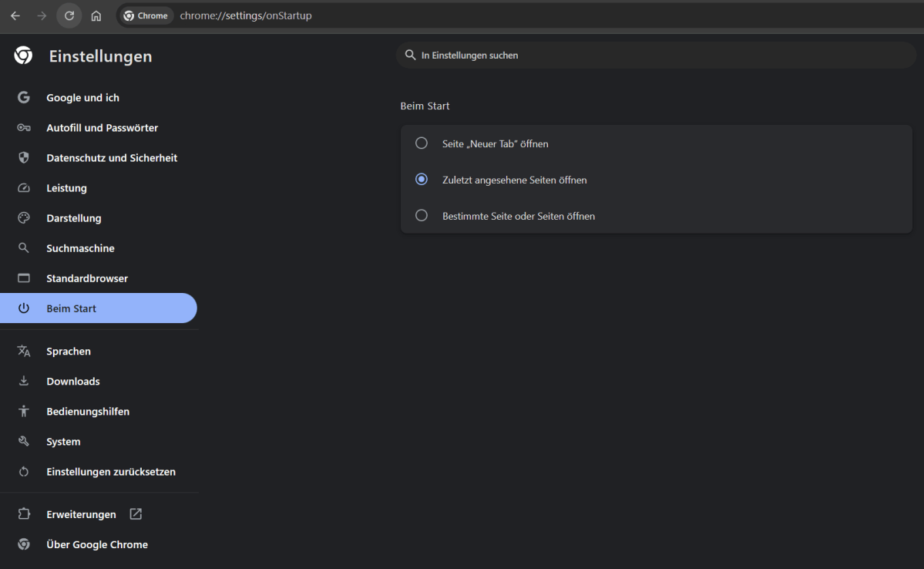Click the power icon for Beim Start
The height and width of the screenshot is (569, 924).
[x=24, y=308]
